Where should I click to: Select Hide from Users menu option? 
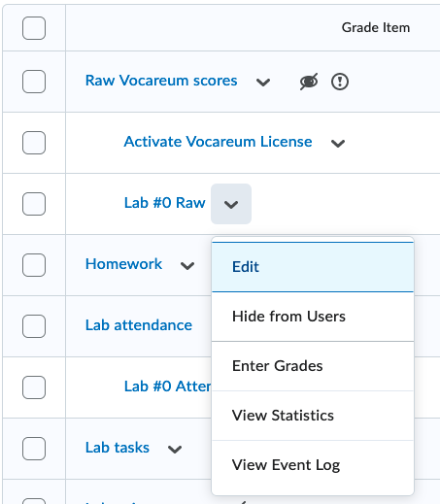313,317
